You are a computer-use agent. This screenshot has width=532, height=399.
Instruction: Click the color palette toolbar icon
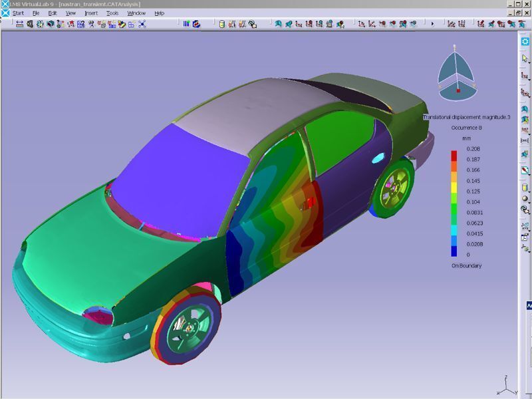[x=196, y=25]
